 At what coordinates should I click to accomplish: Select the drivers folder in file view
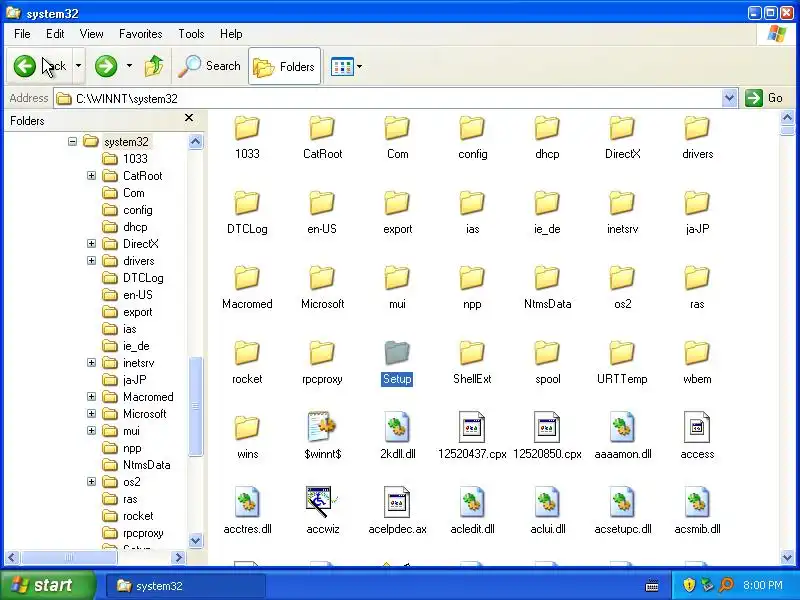pyautogui.click(x=697, y=128)
